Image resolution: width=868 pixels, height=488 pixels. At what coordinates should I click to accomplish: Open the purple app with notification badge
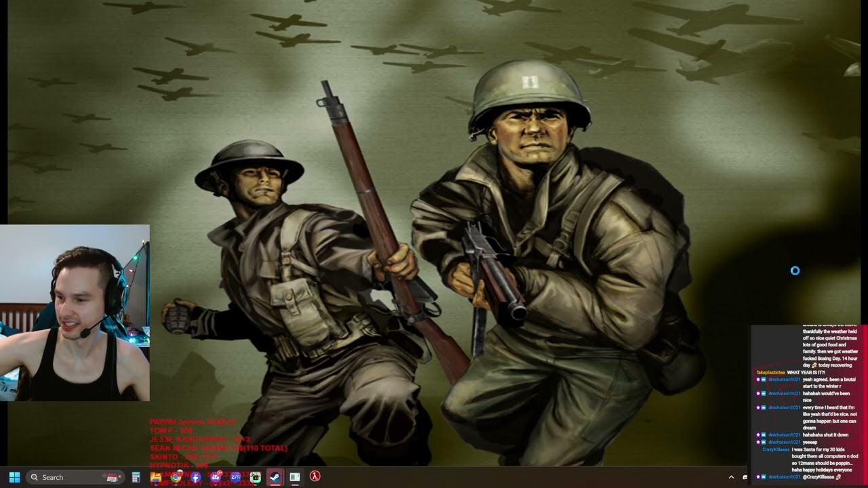(216, 477)
